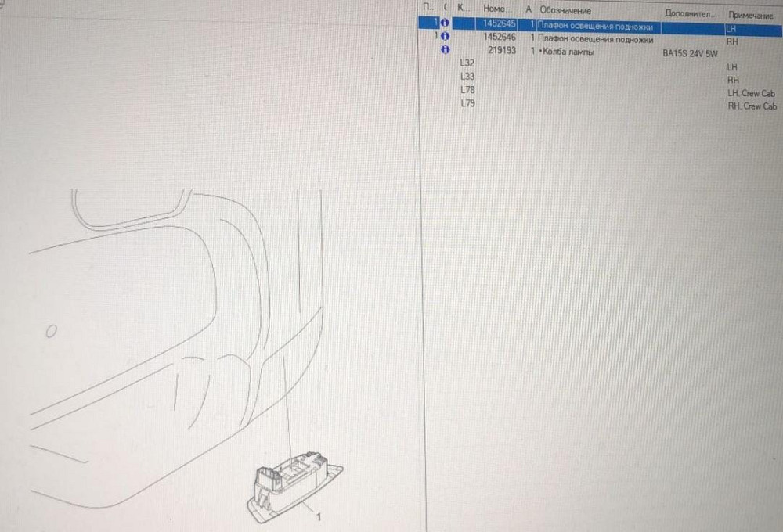Open the info icon beside part 1452646
Image resolution: width=783 pixels, height=532 pixels.
444,37
